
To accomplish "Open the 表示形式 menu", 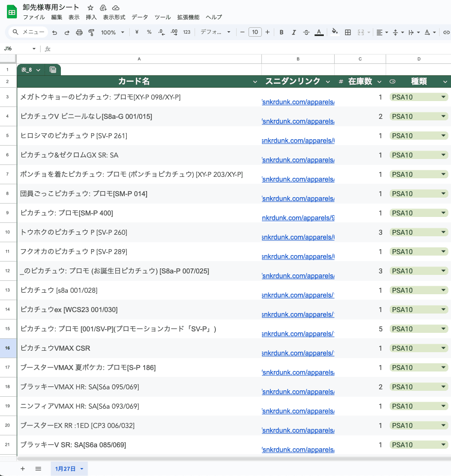I will tap(114, 17).
